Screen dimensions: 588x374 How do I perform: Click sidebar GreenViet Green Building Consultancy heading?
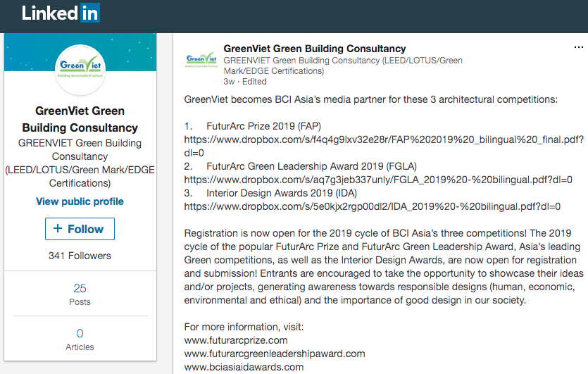tap(80, 119)
